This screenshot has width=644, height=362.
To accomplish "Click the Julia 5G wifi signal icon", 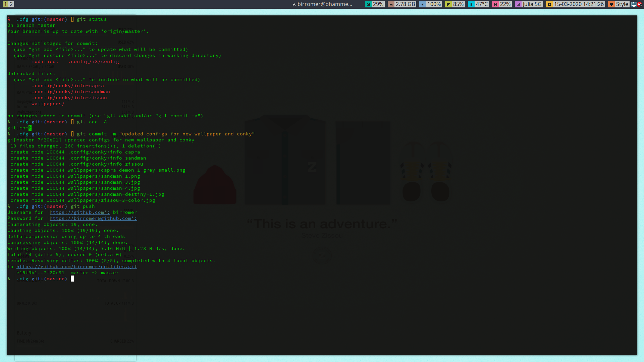I will coord(518,4).
